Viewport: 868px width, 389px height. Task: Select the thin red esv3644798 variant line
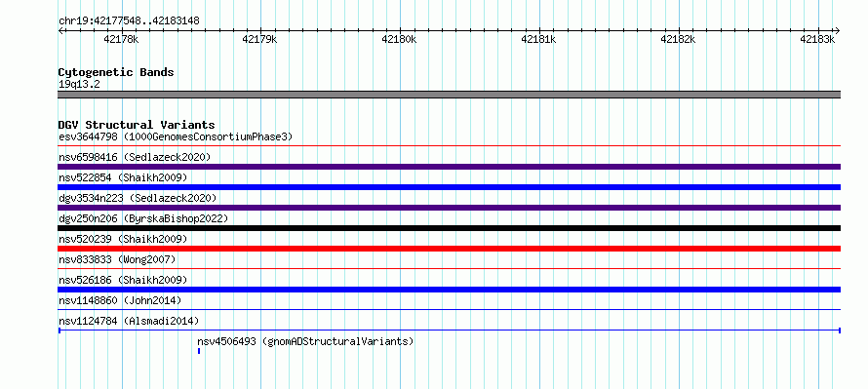click(449, 146)
